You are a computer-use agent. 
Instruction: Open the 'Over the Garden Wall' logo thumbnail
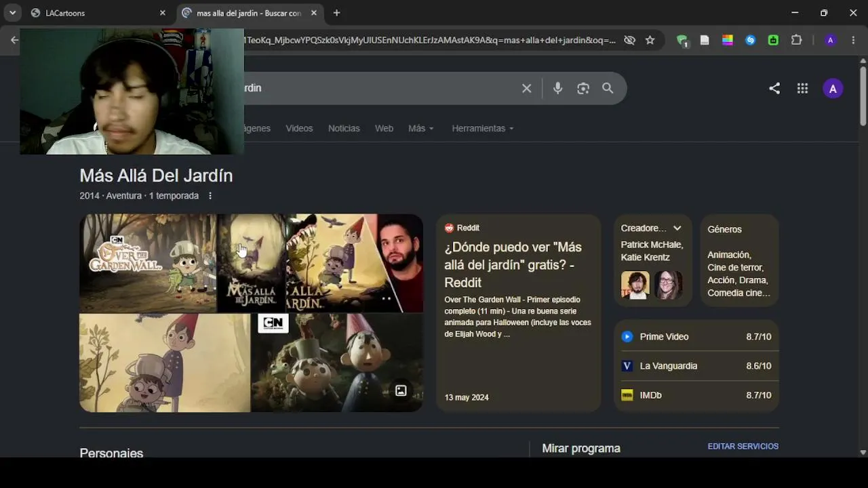pyautogui.click(x=148, y=263)
